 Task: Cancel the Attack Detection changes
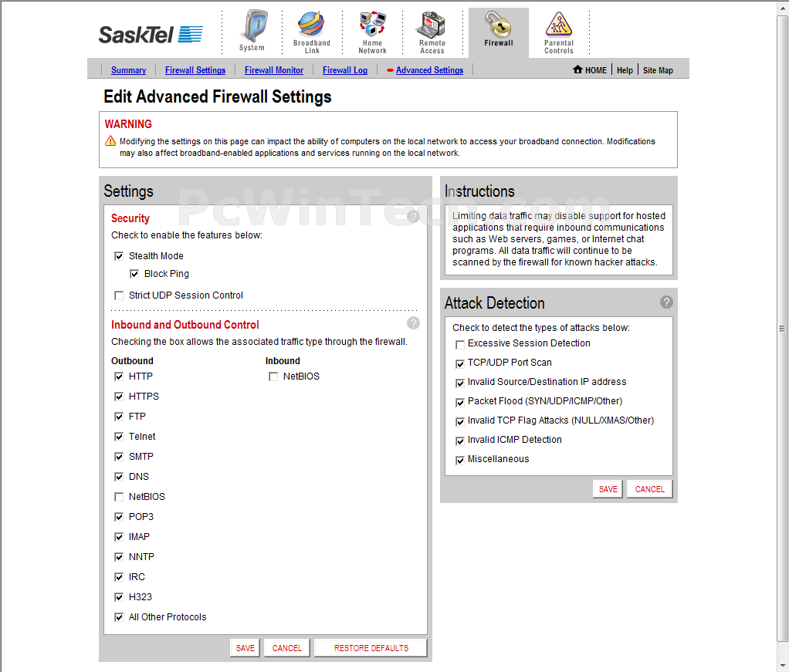[649, 489]
